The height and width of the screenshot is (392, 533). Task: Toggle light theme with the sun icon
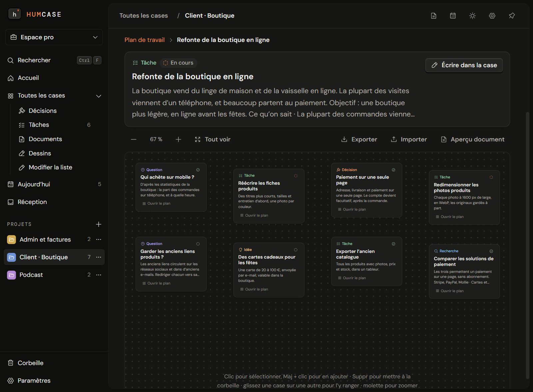click(x=472, y=16)
